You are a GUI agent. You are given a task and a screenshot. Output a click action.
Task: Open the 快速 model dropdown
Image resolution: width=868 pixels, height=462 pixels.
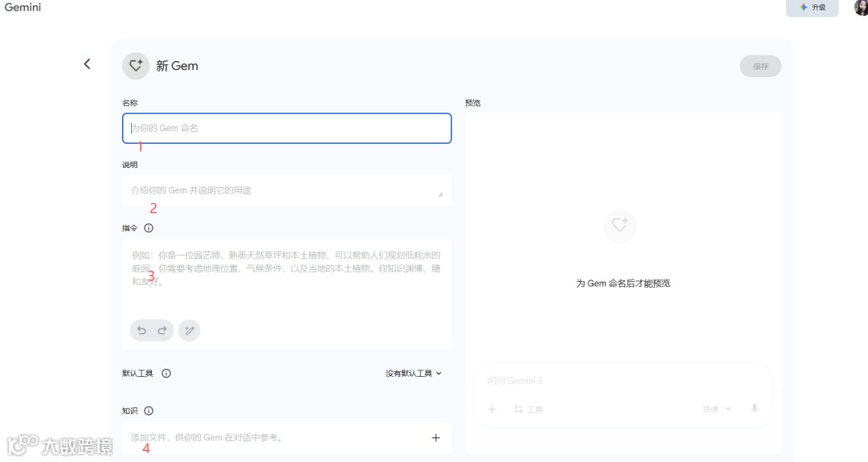(x=717, y=409)
